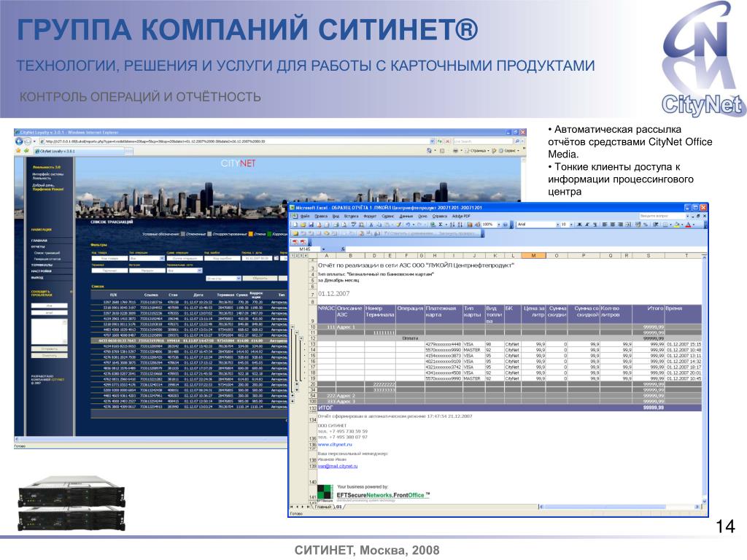
Task: Click ТЕРМИНАЛЫ in CityNet navigation sidebar
Action: coord(42,265)
